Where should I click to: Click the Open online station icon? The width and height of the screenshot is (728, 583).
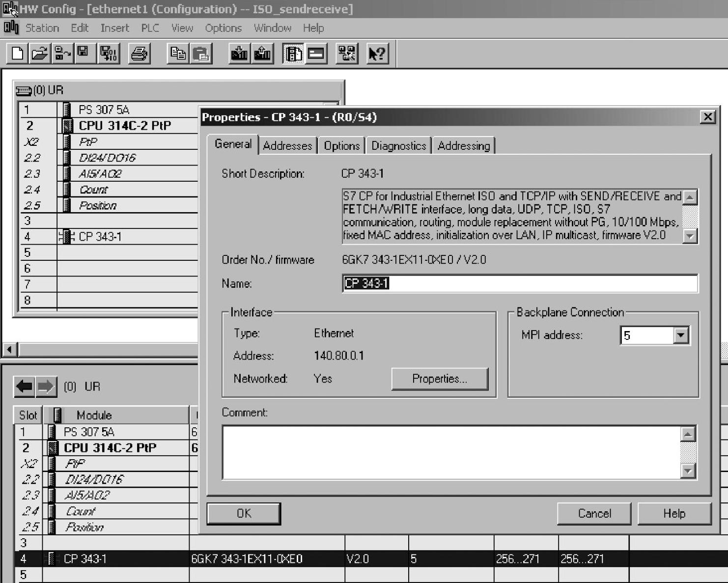(x=62, y=53)
